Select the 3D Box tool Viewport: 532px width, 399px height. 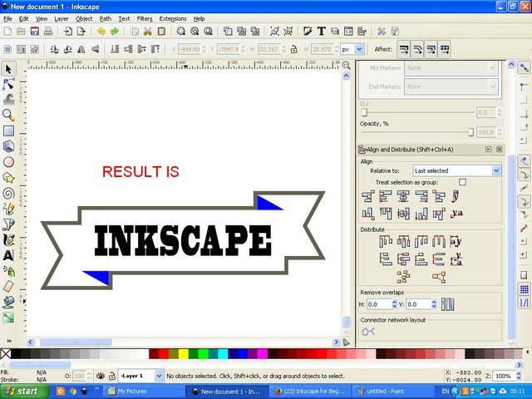(8, 146)
